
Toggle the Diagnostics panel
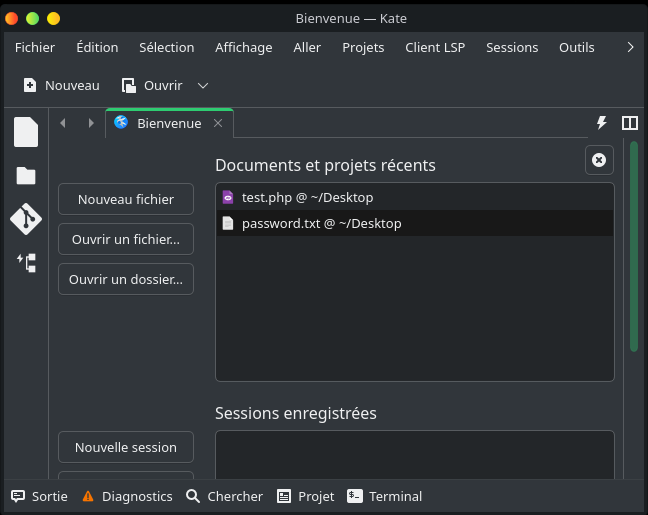[x=127, y=496]
